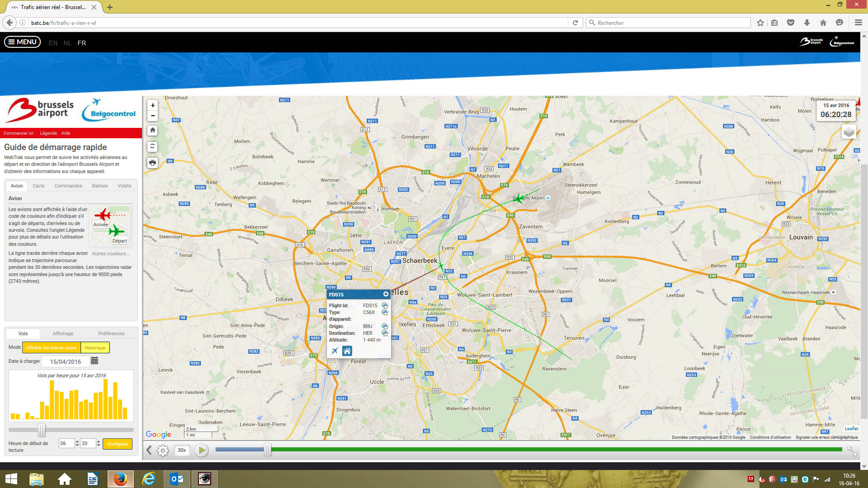This screenshot has width=868, height=488.
Task: Open Firefox from the taskbar
Action: [120, 479]
